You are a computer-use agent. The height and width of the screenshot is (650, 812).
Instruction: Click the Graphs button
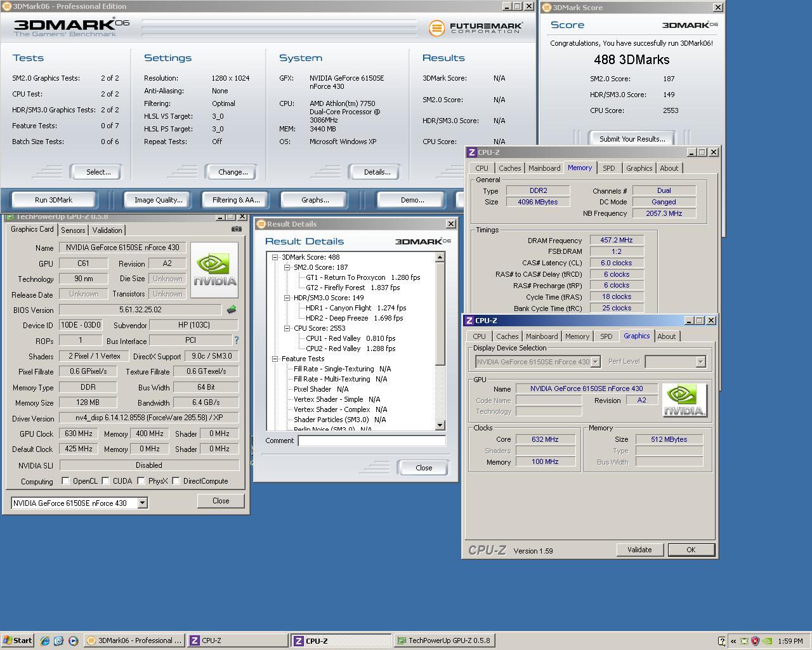click(x=315, y=200)
